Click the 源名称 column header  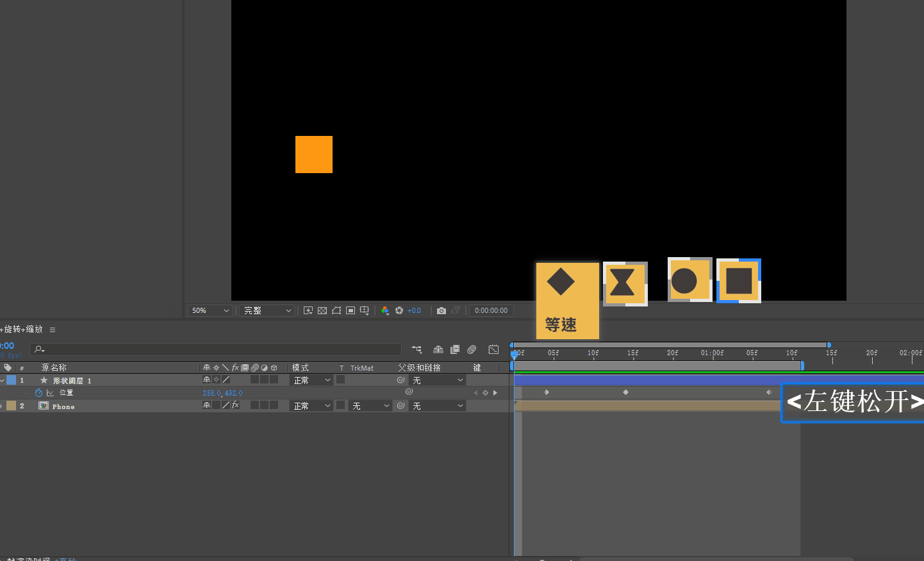pos(54,367)
